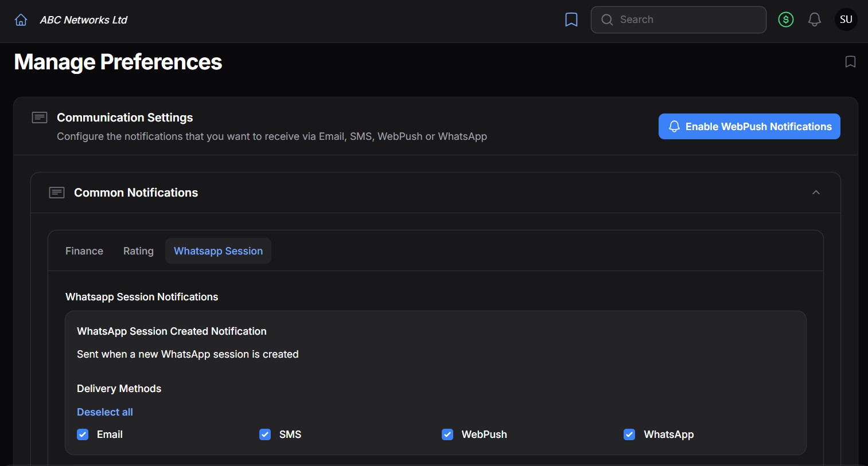
Task: Click 'Sent when a new WhatsApp session is created'
Action: pyautogui.click(x=188, y=354)
